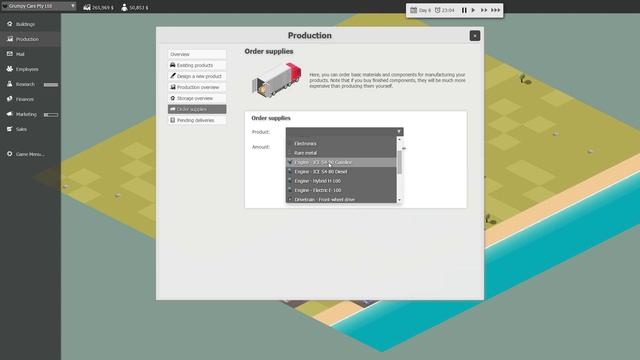Switch to Design a new product tab
The image size is (640, 360).
click(x=197, y=76)
